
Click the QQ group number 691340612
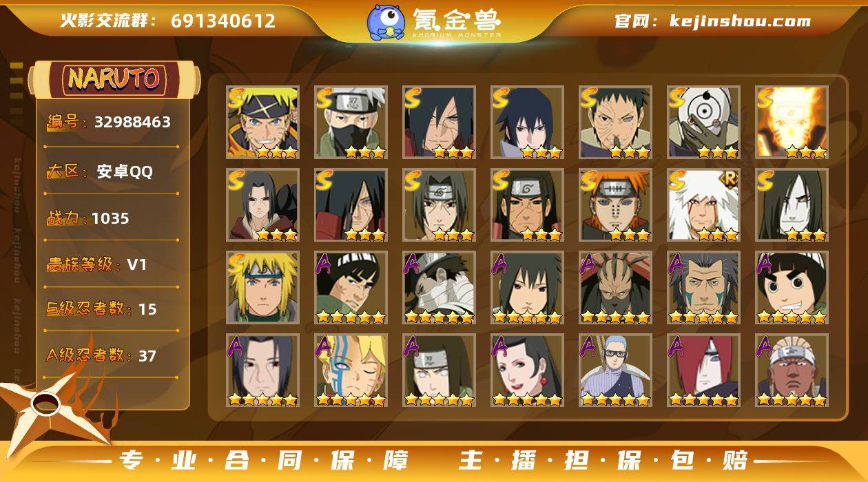[223, 21]
